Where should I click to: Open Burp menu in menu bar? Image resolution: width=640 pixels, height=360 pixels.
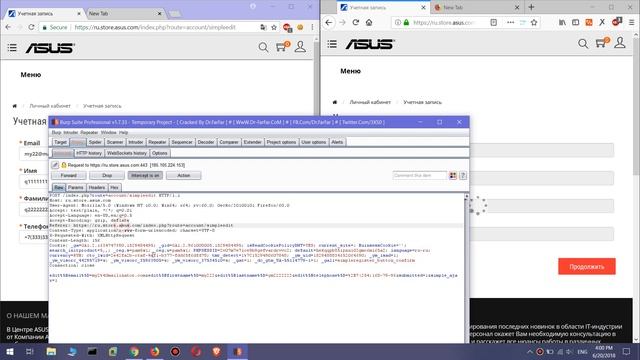[x=56, y=133]
